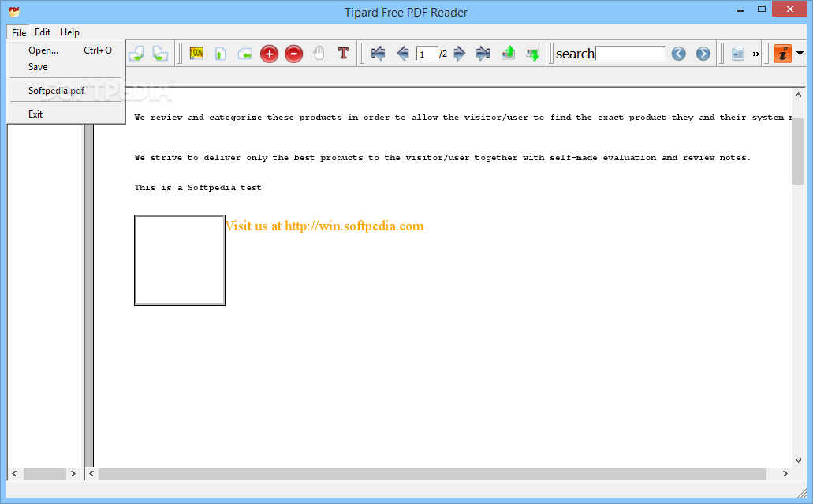Screen dimensions: 813x504
Task: Choose Open... from the File menu
Action: click(x=66, y=50)
